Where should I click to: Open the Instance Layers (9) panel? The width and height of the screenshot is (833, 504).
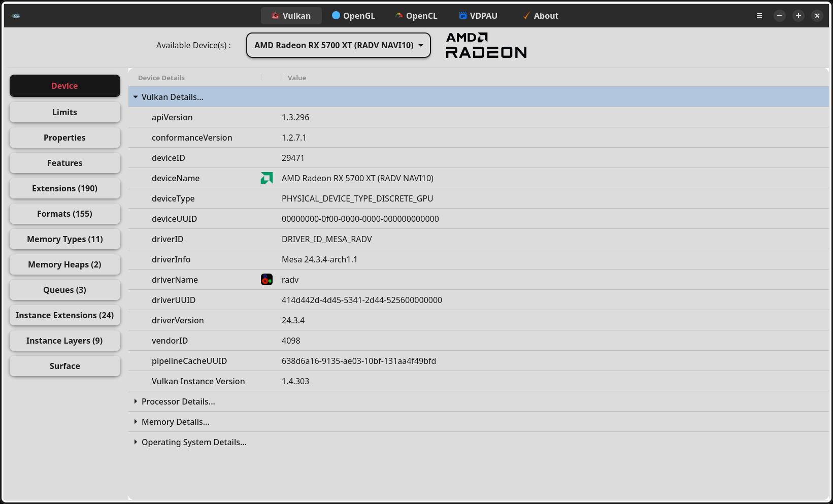coord(64,340)
